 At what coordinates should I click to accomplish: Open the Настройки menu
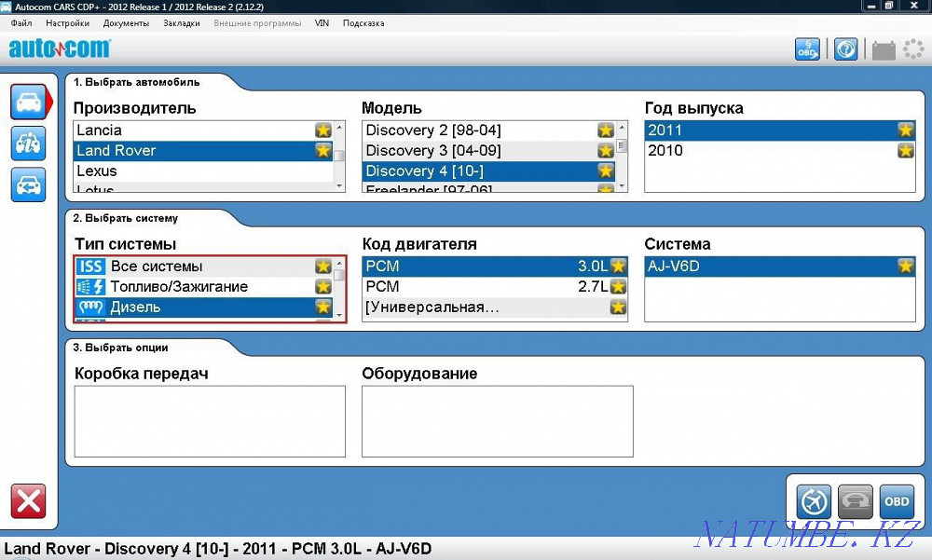(67, 22)
